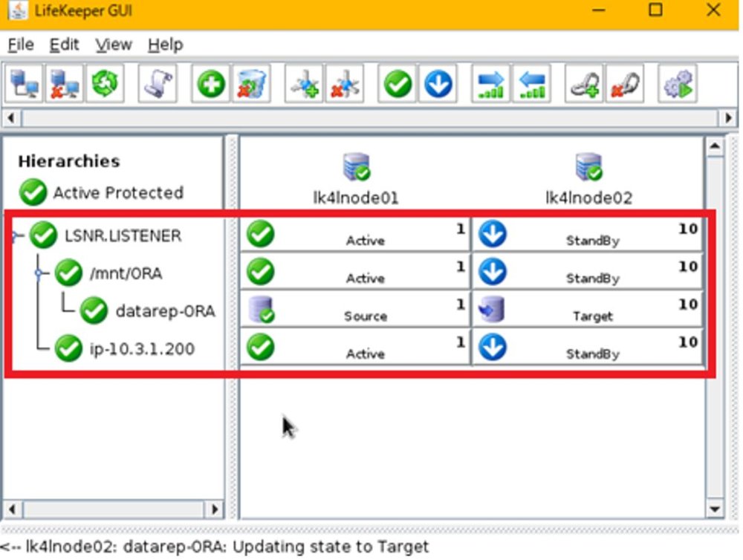Click the Extend Resource Hierarchy right-arrow icon

(x=491, y=85)
